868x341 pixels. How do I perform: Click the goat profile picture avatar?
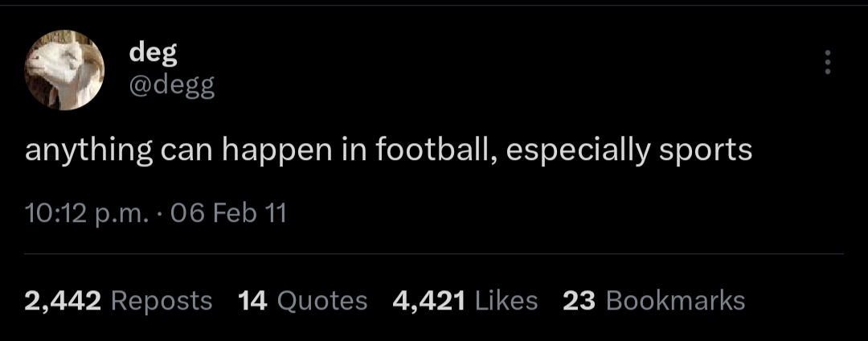[x=64, y=70]
